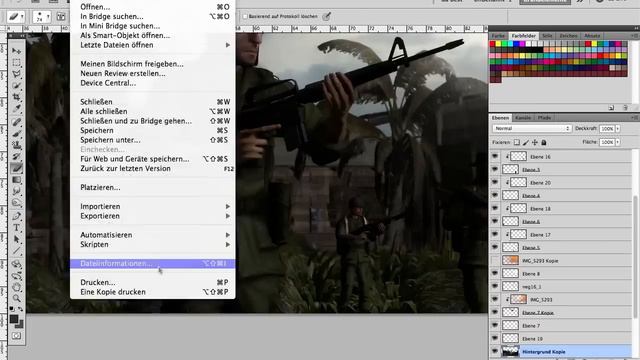Image resolution: width=640 pixels, height=360 pixels.
Task: Select the Brush tool
Action: (x=16, y=133)
